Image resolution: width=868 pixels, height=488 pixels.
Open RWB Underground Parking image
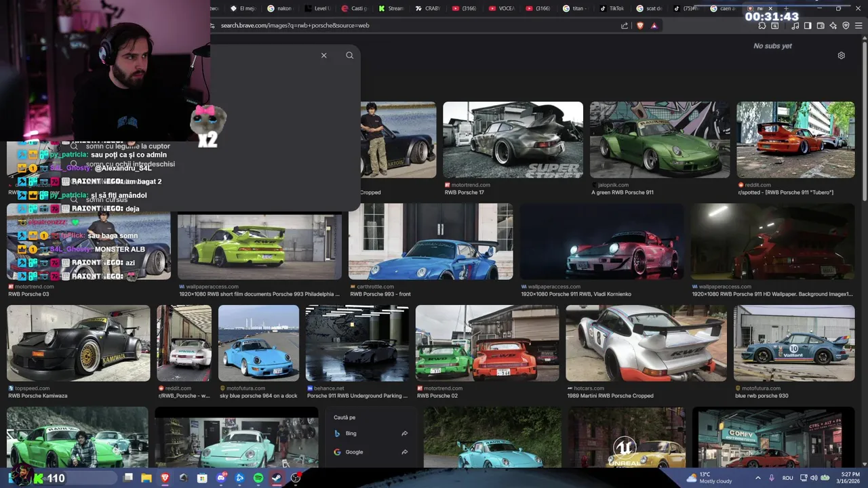(x=357, y=343)
